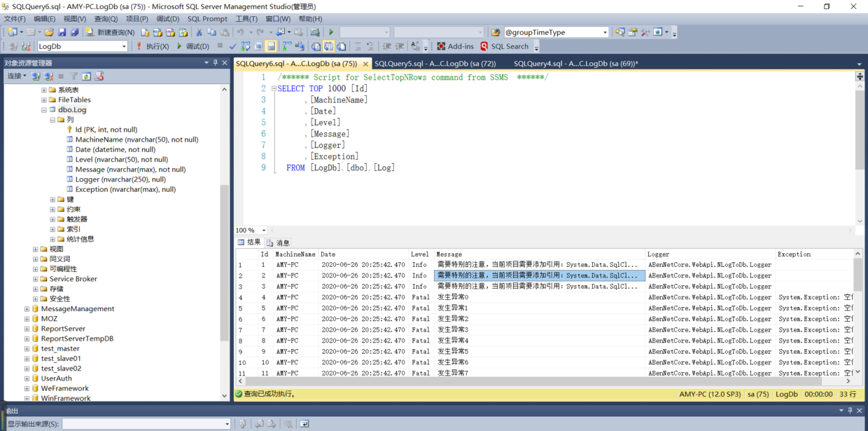This screenshot has width=868, height=431.
Task: Select the Id (PK, int, not null) column
Action: (106, 130)
